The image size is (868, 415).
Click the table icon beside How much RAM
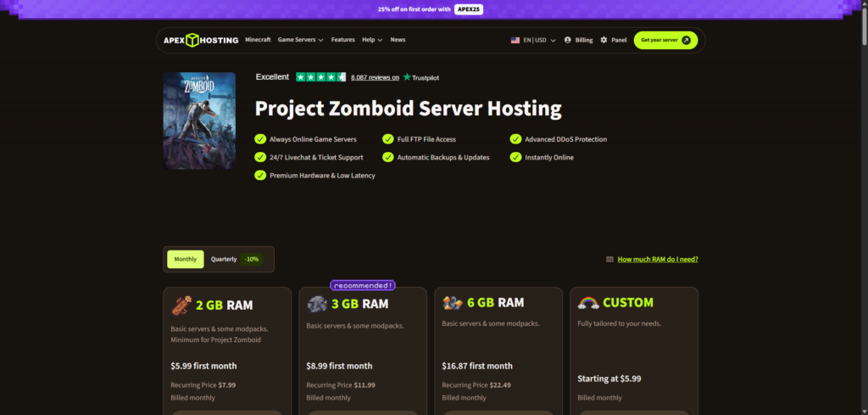tap(609, 260)
